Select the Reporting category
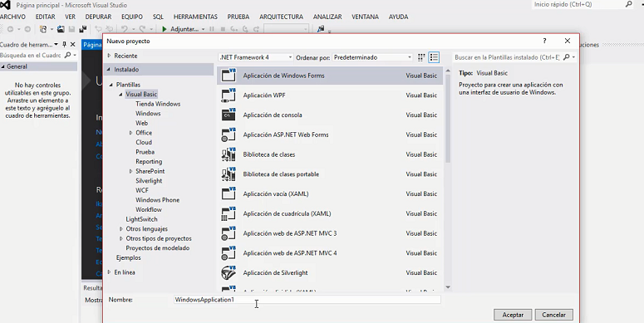 (x=149, y=162)
